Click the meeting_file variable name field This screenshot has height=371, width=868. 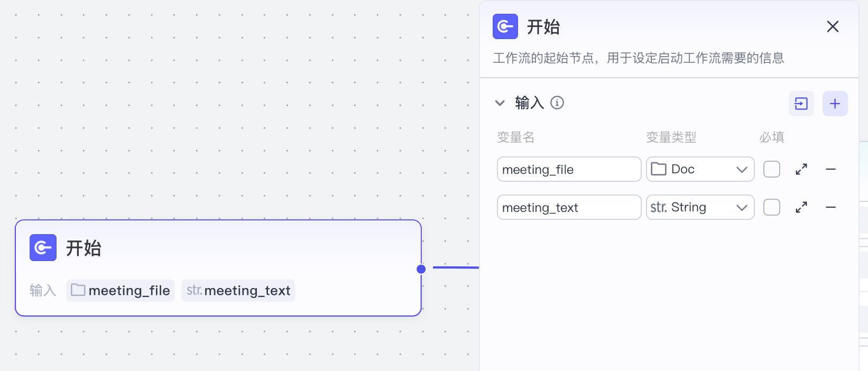point(569,169)
